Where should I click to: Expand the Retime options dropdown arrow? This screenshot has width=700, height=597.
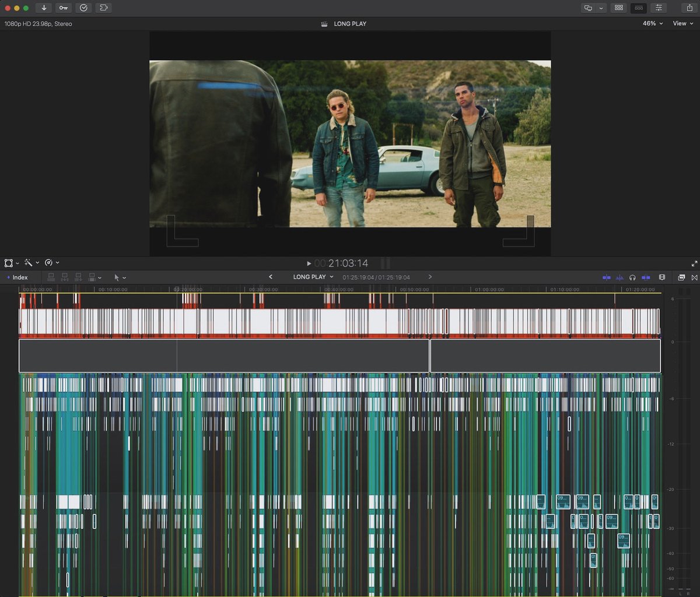pyautogui.click(x=57, y=263)
